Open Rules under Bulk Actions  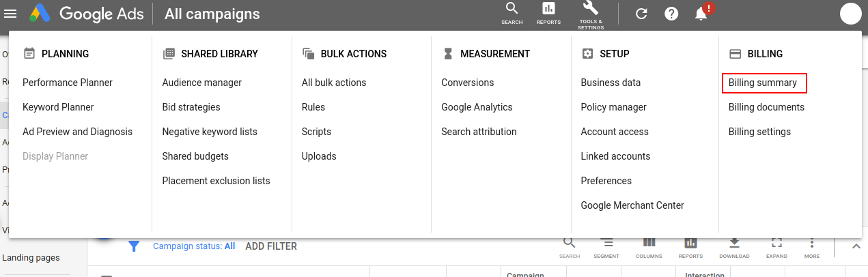313,107
